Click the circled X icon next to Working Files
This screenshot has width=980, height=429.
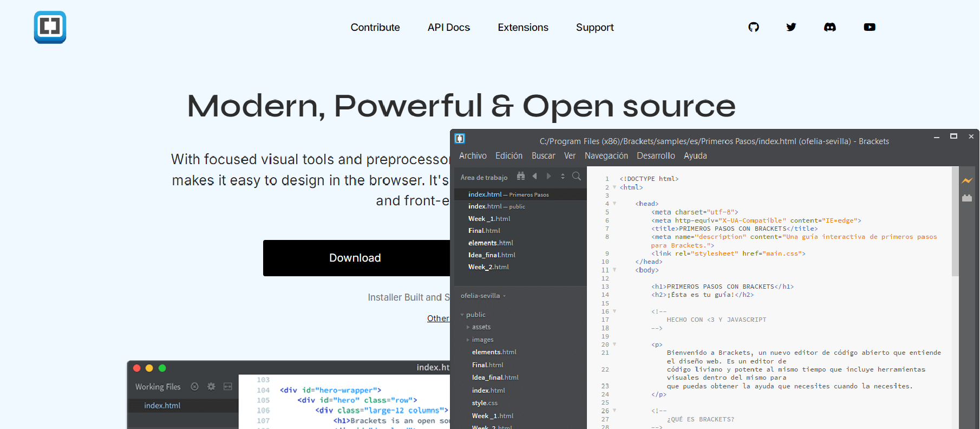click(195, 386)
